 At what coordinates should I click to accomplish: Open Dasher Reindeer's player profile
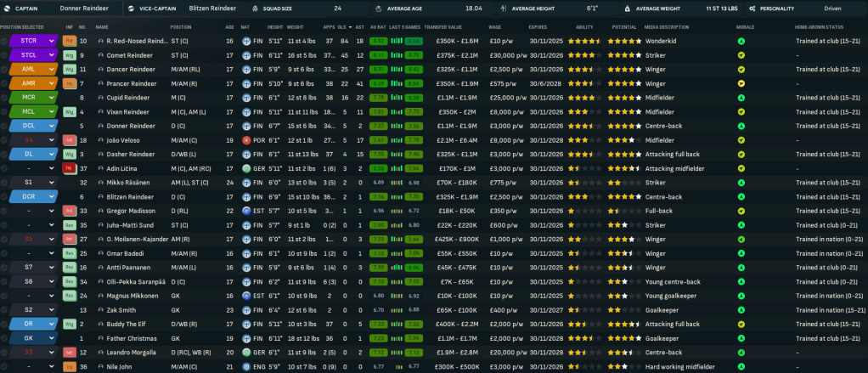tap(131, 154)
